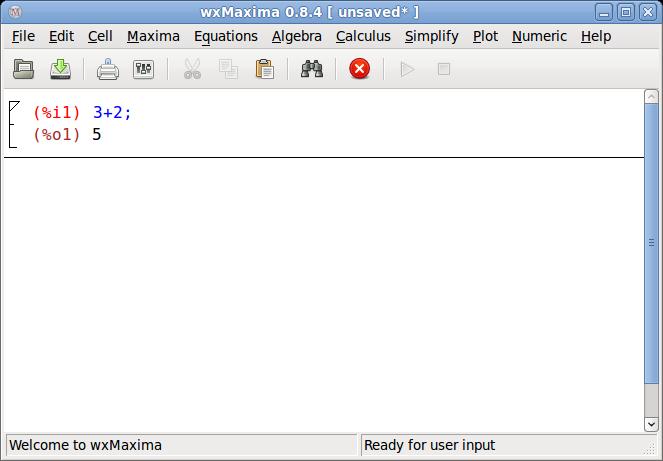Open the Edit menu
This screenshot has height=461, width=663.
pos(61,36)
